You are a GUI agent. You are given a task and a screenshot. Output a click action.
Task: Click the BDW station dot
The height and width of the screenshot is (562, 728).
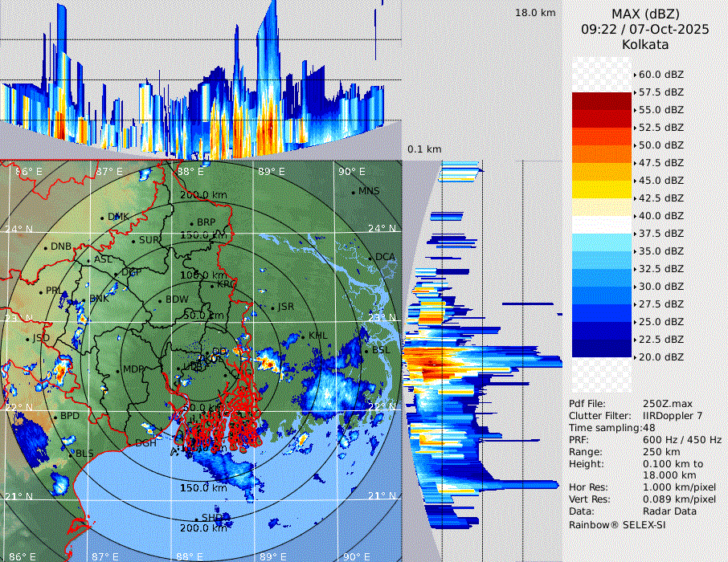click(159, 300)
